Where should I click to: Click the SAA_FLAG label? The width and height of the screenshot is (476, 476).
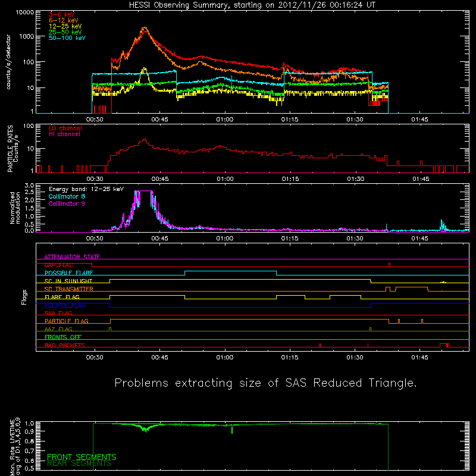click(58, 313)
